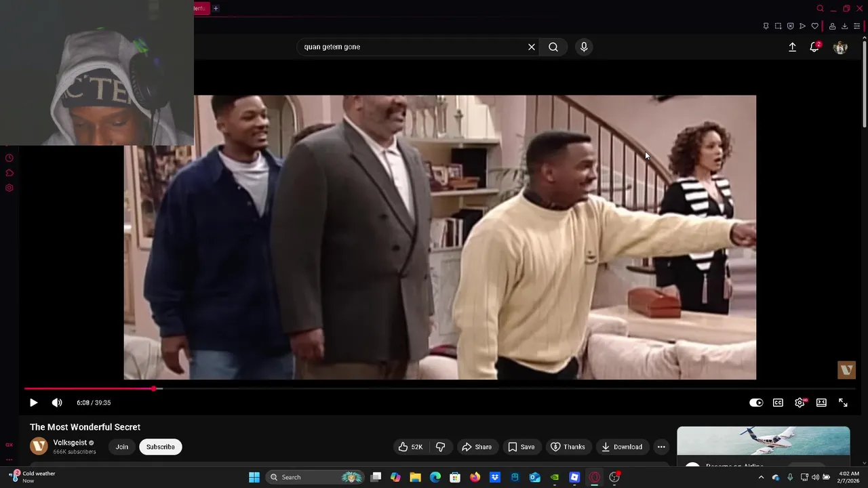Open File Explorer from taskbar
The height and width of the screenshot is (488, 868).
coord(415,477)
